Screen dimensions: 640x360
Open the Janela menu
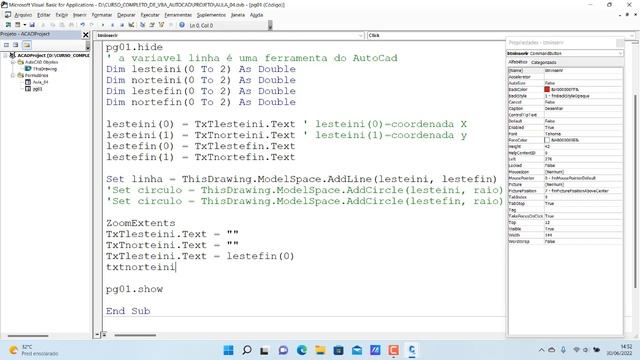click(x=238, y=15)
